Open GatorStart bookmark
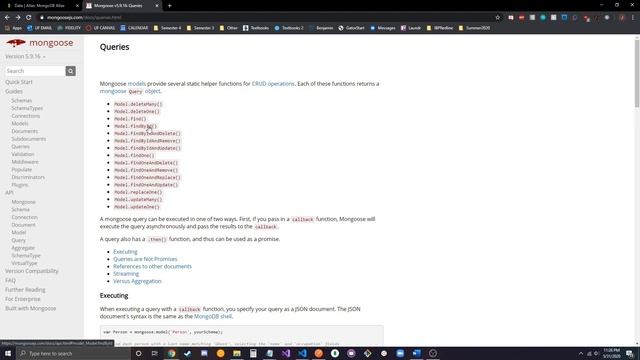Viewport: 640px width, 360px height. point(351,28)
